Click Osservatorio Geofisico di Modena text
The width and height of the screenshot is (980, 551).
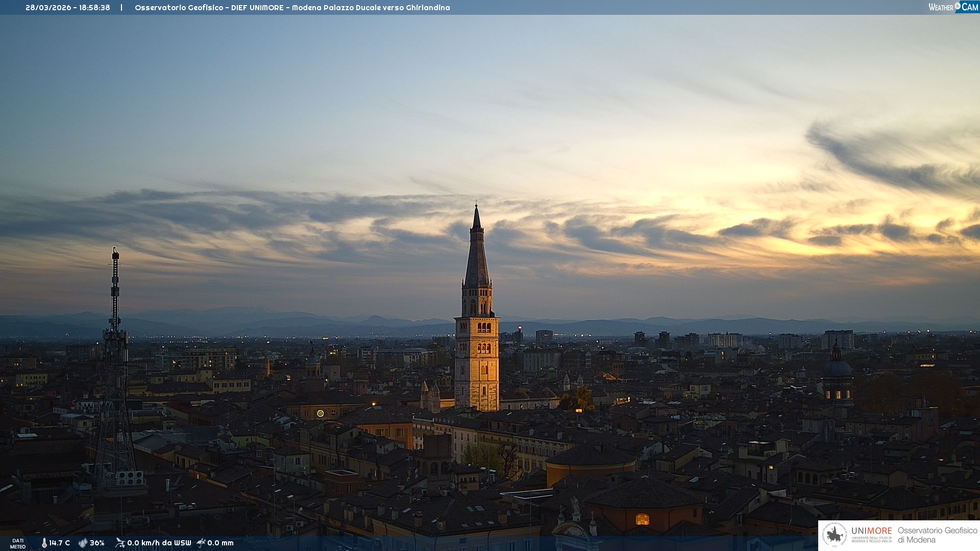pos(937,535)
